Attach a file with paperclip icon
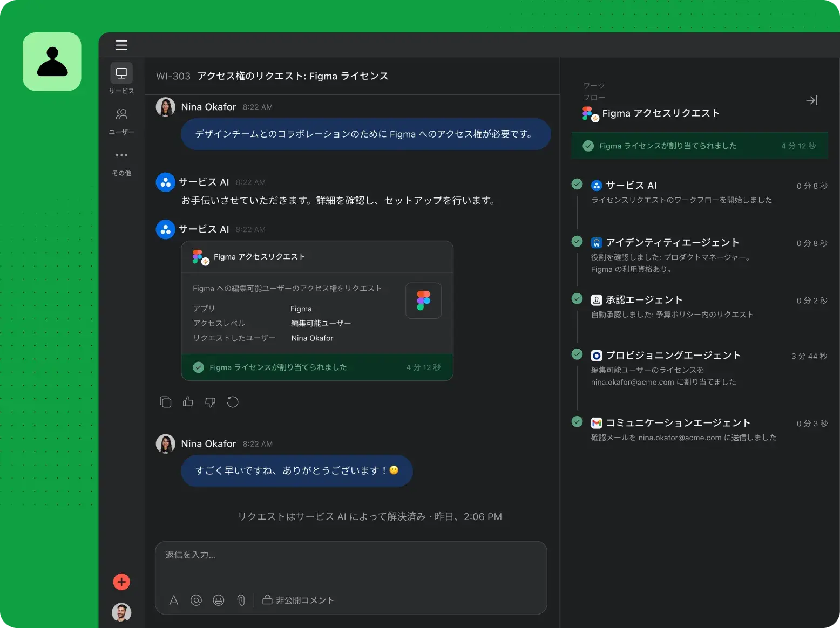 241,600
